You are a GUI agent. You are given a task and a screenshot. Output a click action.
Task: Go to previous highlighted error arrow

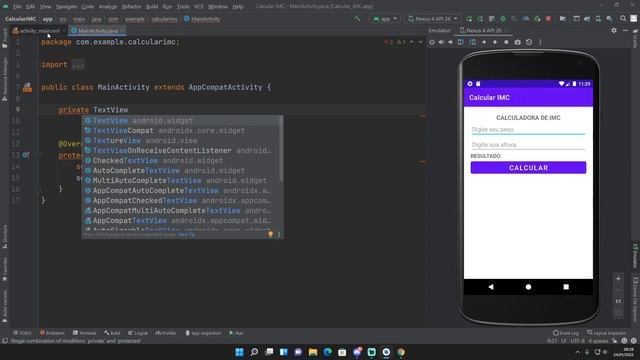pos(411,42)
